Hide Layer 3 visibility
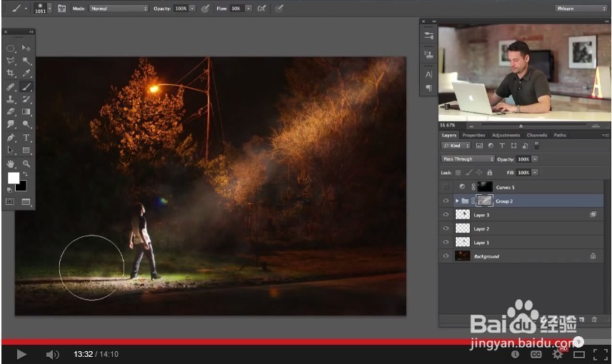Viewport: 612px width, 364px height. 446,215
